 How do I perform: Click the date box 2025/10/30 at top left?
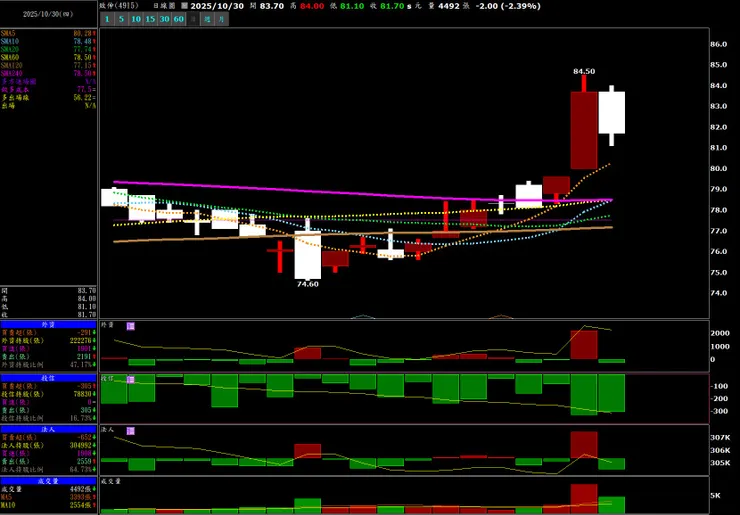click(48, 14)
